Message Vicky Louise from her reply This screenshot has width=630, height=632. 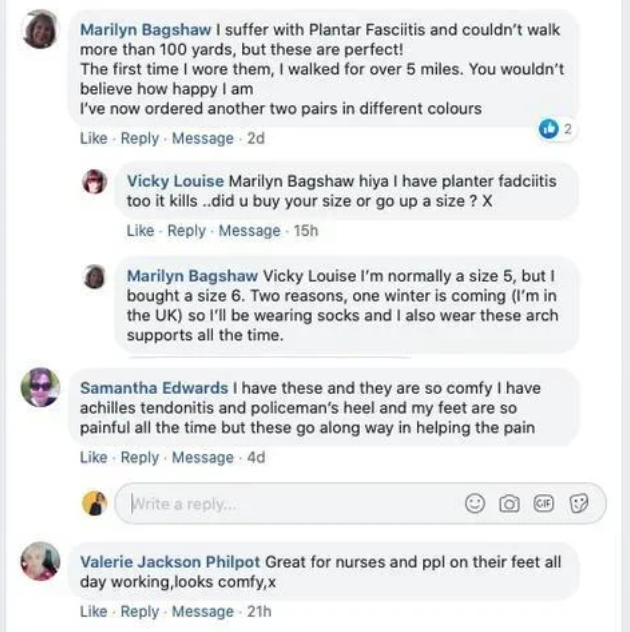[x=249, y=231]
